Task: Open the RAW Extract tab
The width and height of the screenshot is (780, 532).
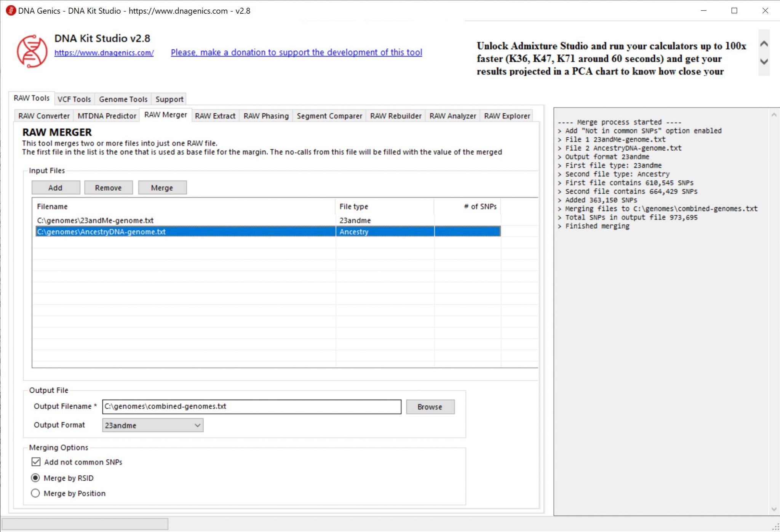Action: tap(215, 116)
